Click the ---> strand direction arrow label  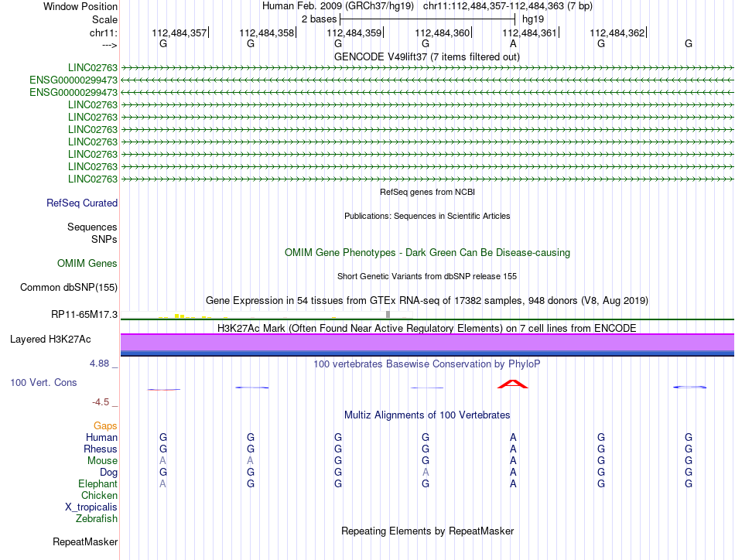point(110,45)
